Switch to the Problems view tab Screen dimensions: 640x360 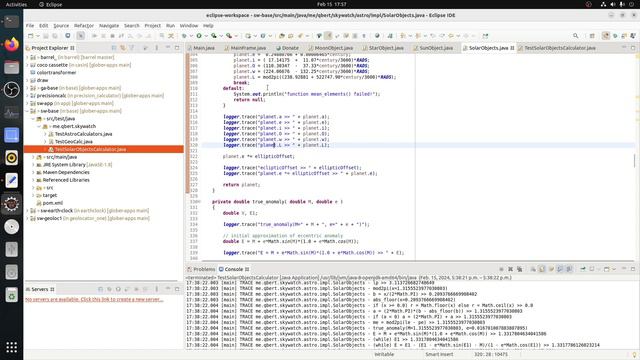click(201, 269)
